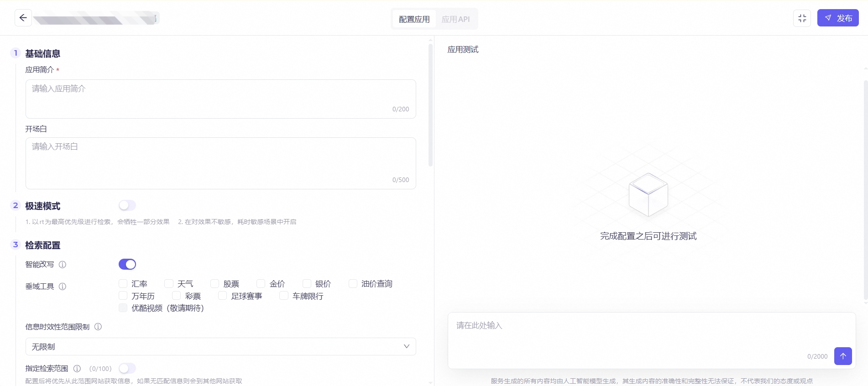Toggle the 智能改写 switch
Image resolution: width=868 pixels, height=386 pixels.
pos(127,264)
